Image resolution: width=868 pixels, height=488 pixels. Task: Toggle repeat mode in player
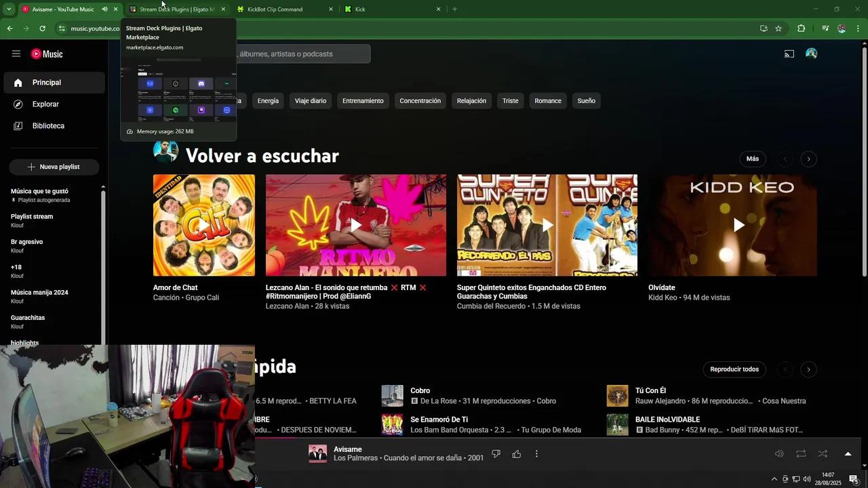click(x=801, y=454)
